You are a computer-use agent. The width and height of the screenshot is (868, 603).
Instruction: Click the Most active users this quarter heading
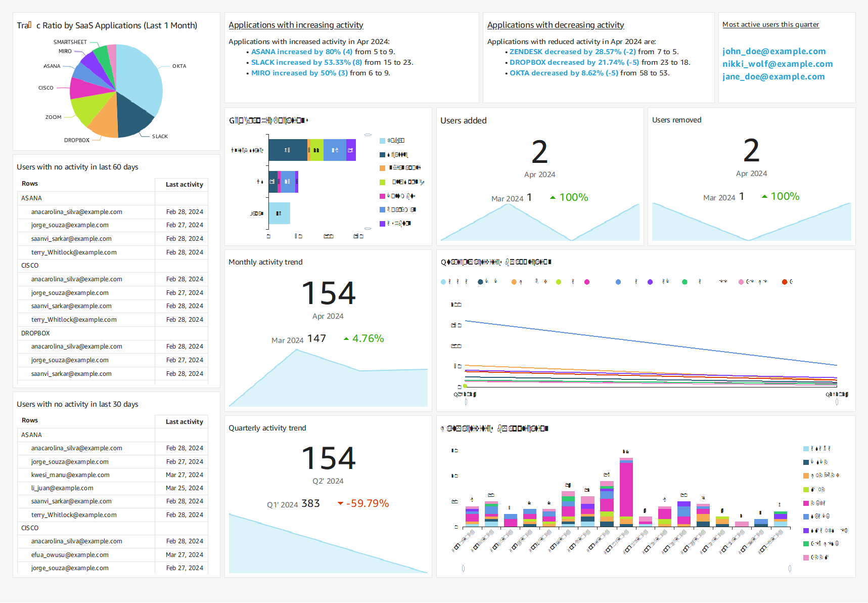(x=770, y=24)
